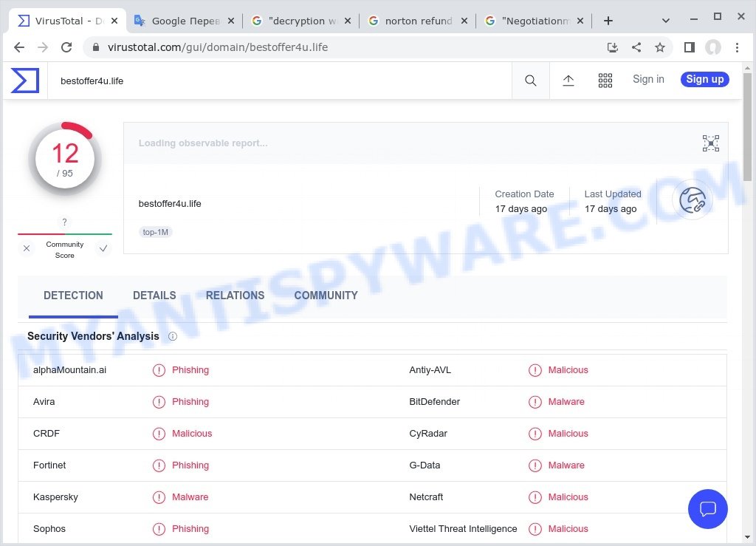Click the browser address bar URL
This screenshot has height=546, width=756.
pos(218,47)
